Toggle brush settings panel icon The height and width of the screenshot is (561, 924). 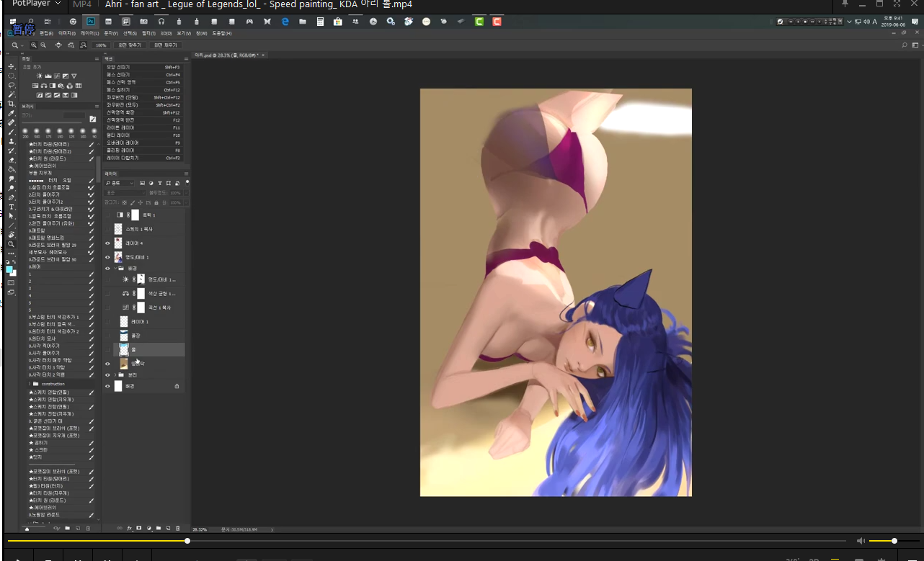point(93,118)
